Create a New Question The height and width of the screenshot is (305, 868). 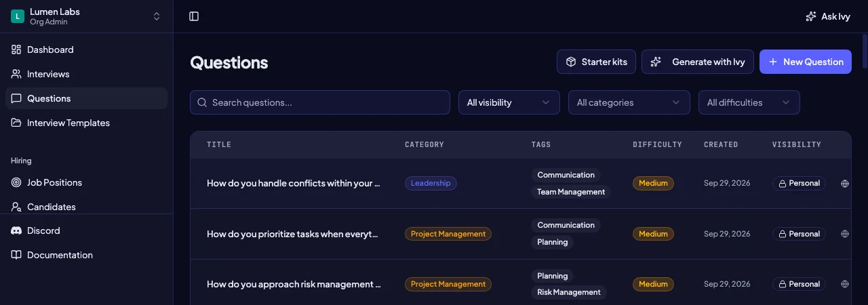(x=806, y=62)
